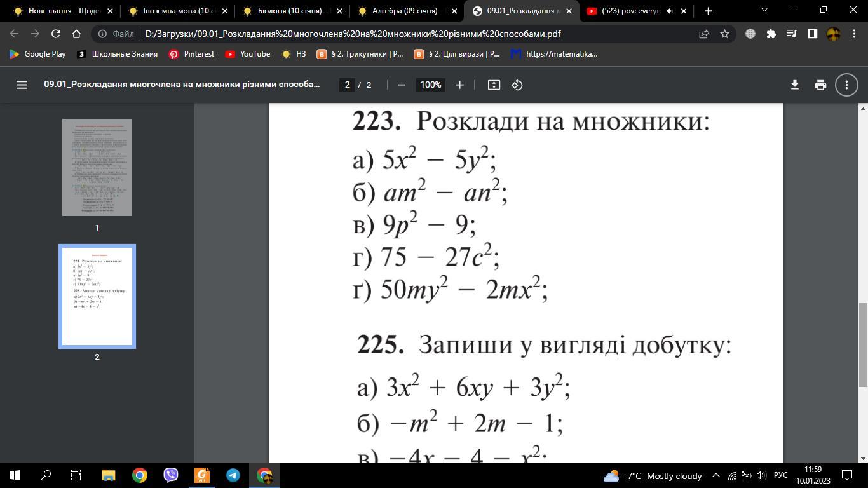Switch to the Біологія (10 січня) tab
This screenshot has height=488, width=868.
292,11
